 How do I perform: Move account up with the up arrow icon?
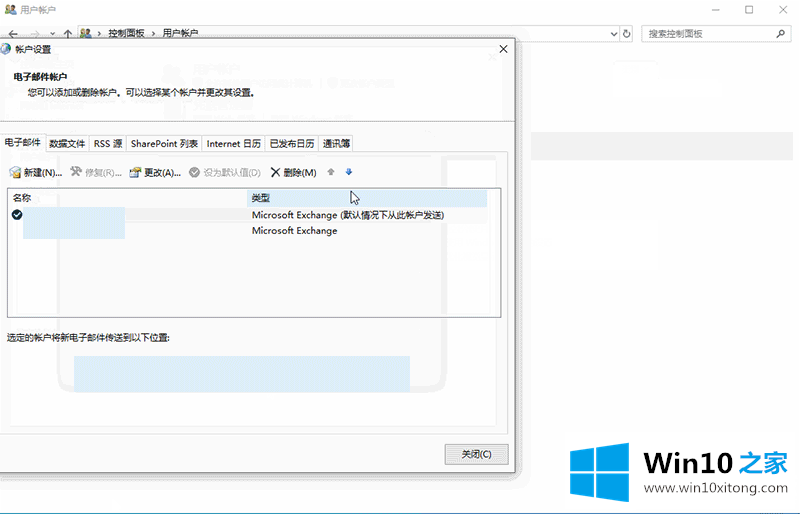coord(331,172)
